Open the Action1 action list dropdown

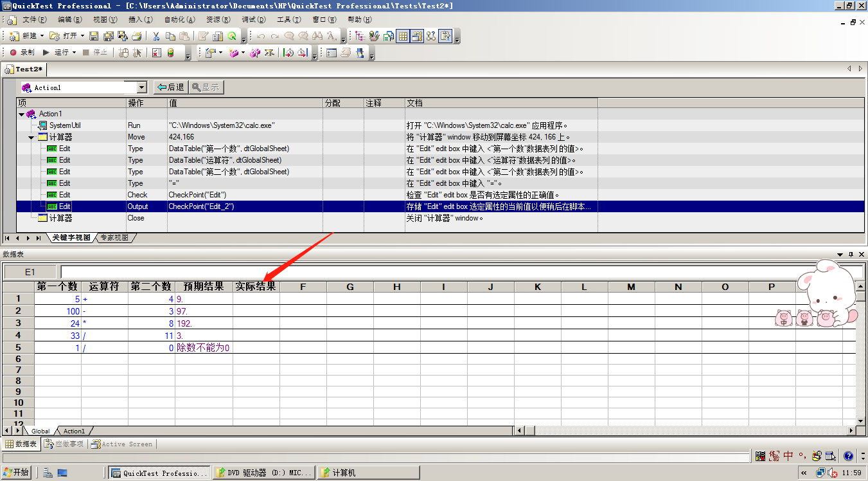tap(143, 87)
